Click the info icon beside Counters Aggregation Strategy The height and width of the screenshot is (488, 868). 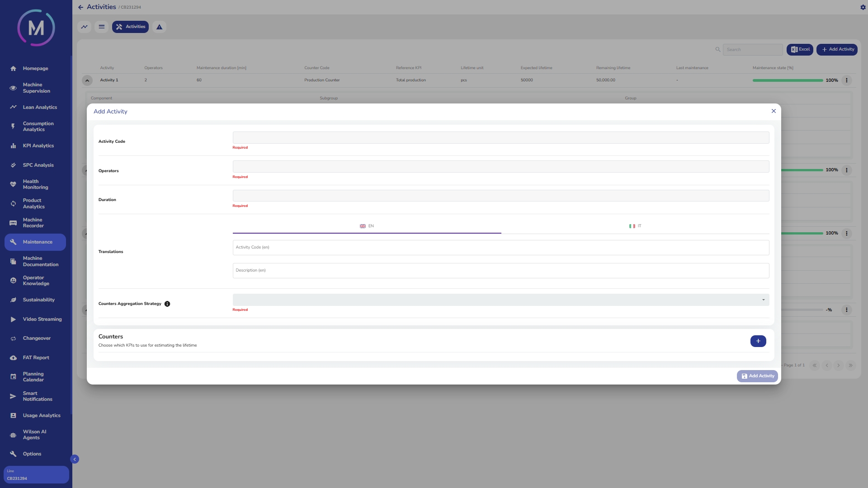167,304
